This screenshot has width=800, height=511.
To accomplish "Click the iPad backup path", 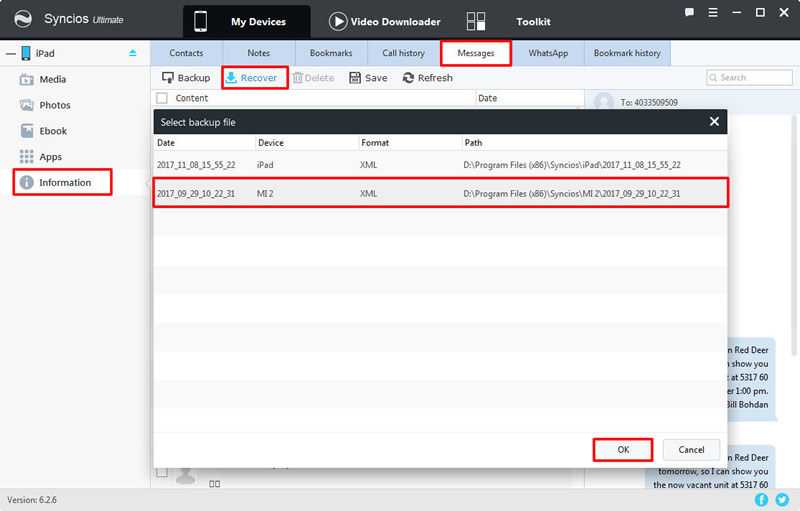I will click(x=572, y=165).
